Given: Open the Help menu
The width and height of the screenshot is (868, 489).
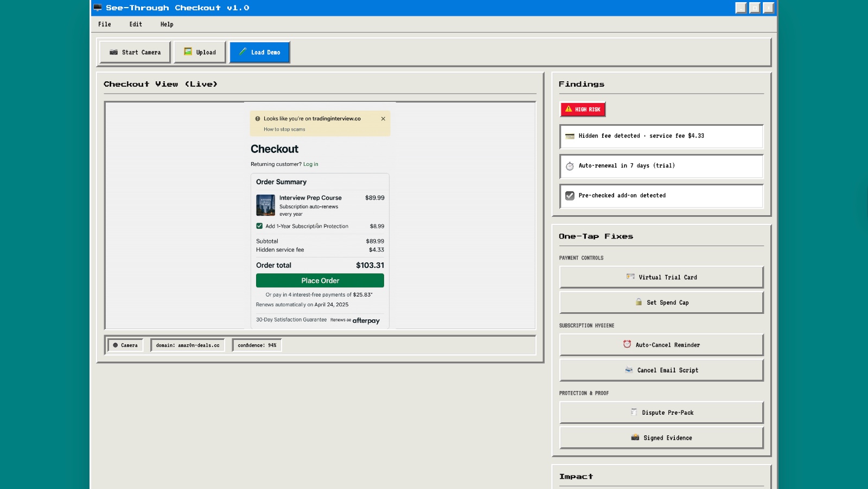Looking at the screenshot, I should pyautogui.click(x=167, y=24).
